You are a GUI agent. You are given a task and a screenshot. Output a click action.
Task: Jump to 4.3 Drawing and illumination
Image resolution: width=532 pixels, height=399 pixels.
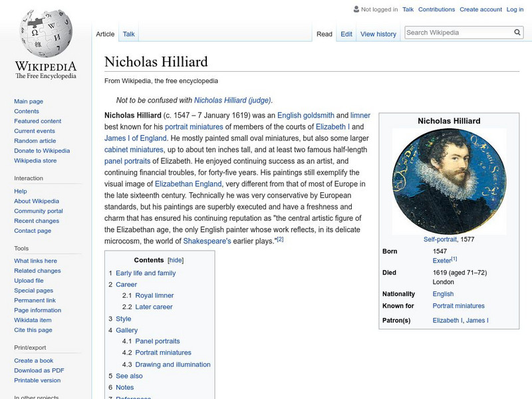tap(173, 364)
